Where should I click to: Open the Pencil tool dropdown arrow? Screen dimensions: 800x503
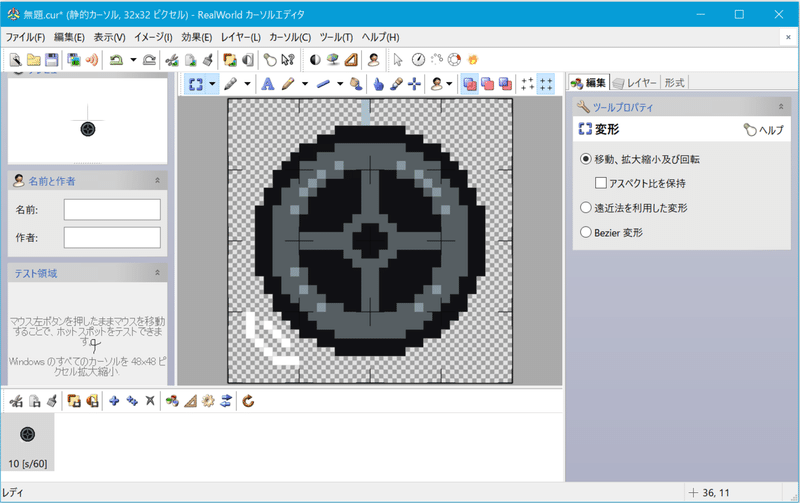click(305, 84)
